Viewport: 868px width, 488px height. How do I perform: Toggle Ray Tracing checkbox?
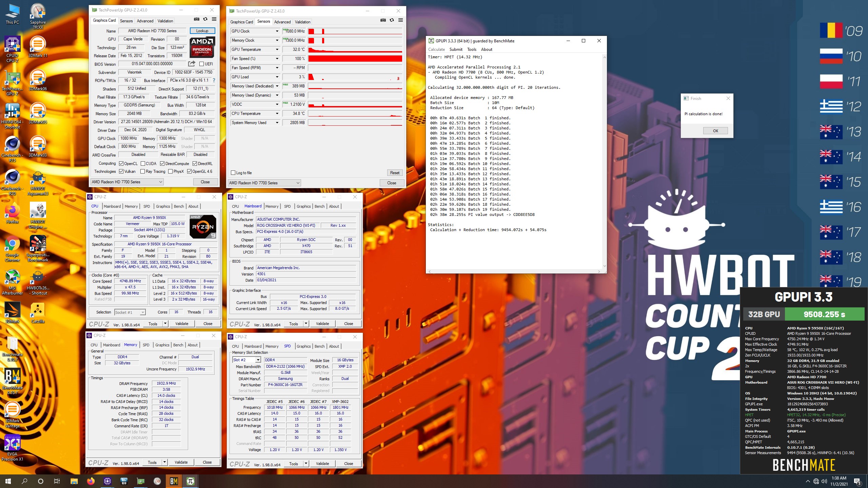pyautogui.click(x=143, y=171)
